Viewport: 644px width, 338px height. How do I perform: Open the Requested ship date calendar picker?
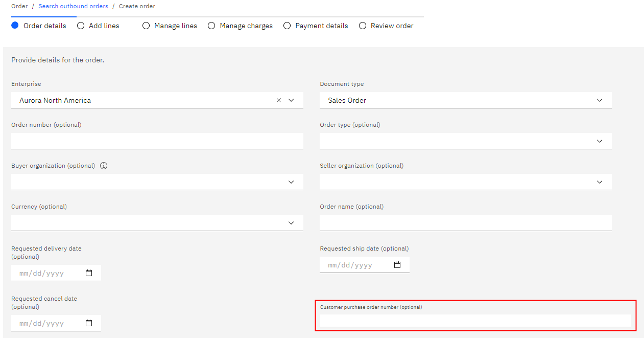[x=398, y=264]
